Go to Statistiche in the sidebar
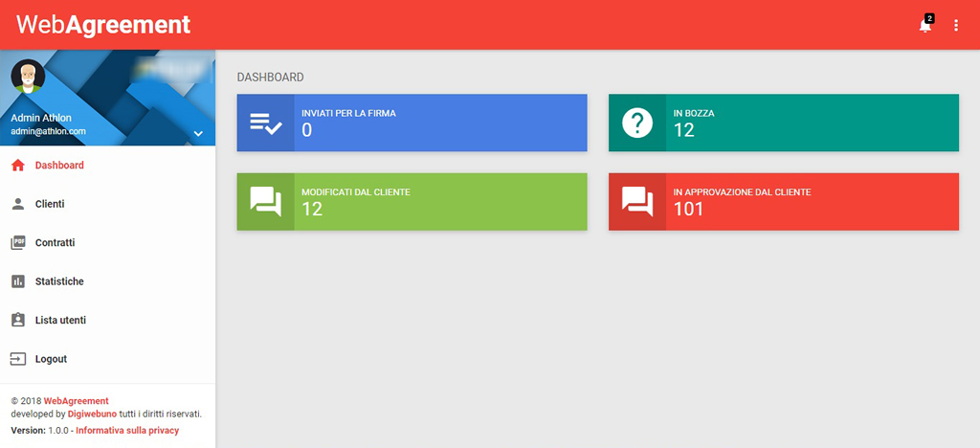Viewport: 980px width, 448px height. (59, 281)
